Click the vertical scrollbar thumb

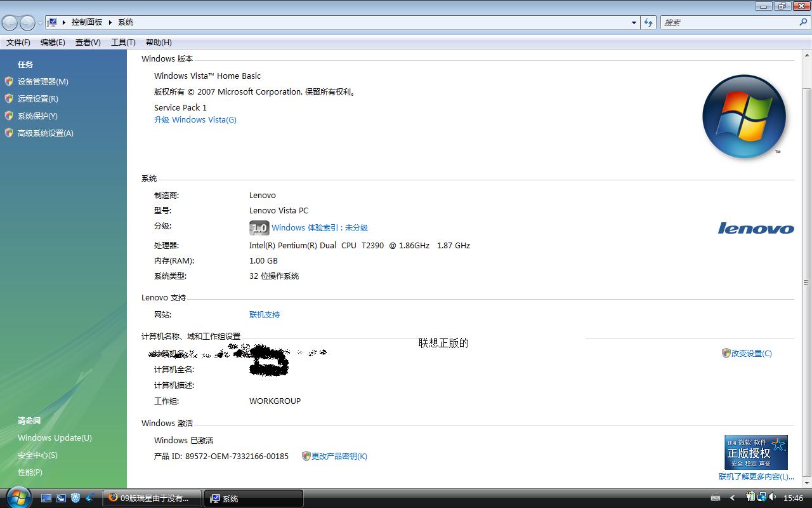[806, 282]
